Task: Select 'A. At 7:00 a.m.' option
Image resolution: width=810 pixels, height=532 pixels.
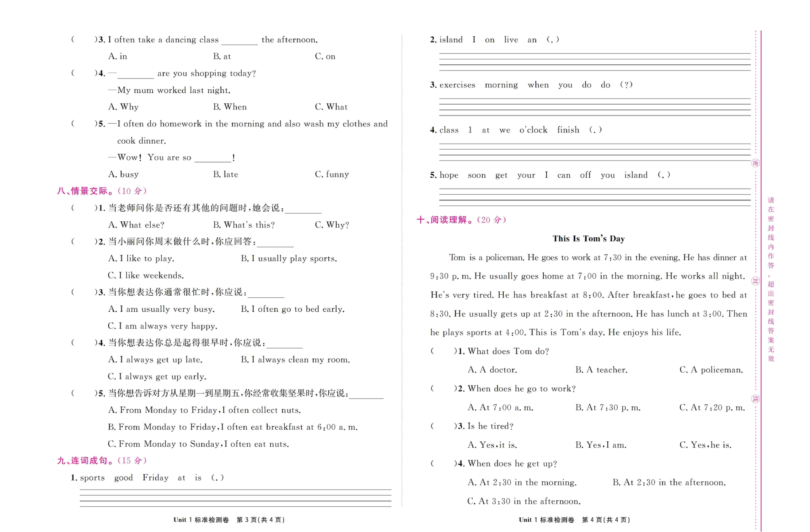Action: 501,407
